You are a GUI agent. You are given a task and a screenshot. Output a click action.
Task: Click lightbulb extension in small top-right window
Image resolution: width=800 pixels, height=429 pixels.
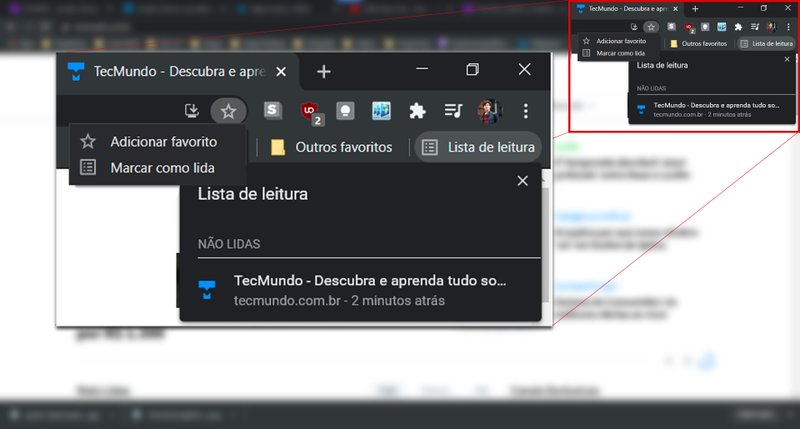705,27
